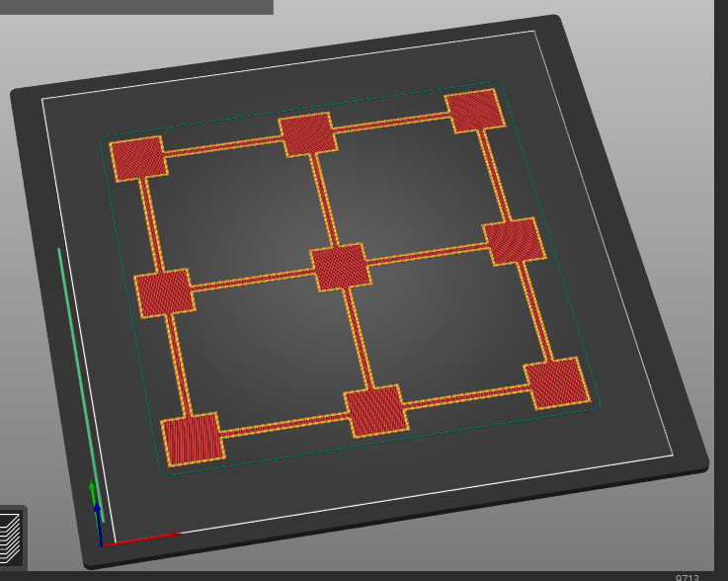Viewport: 728px width, 581px height.
Task: Click the blue Z axis arrow
Action: point(97,516)
